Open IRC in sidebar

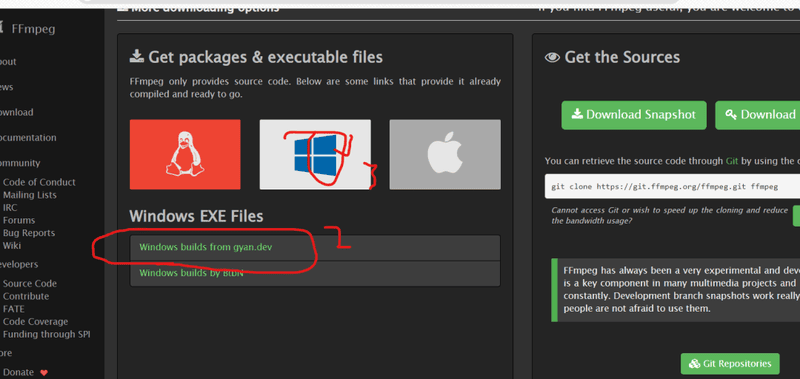pyautogui.click(x=10, y=208)
